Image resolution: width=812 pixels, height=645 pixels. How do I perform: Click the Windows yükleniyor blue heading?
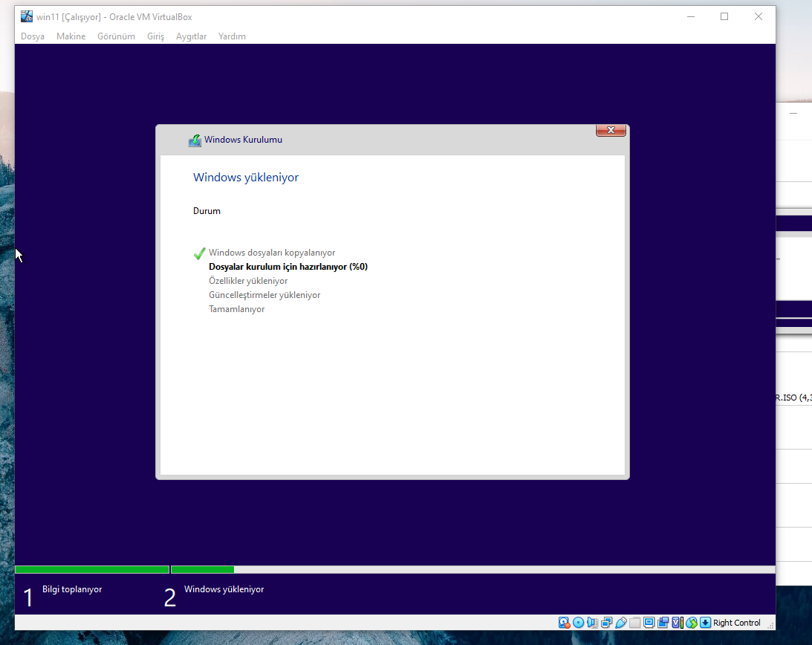click(246, 177)
